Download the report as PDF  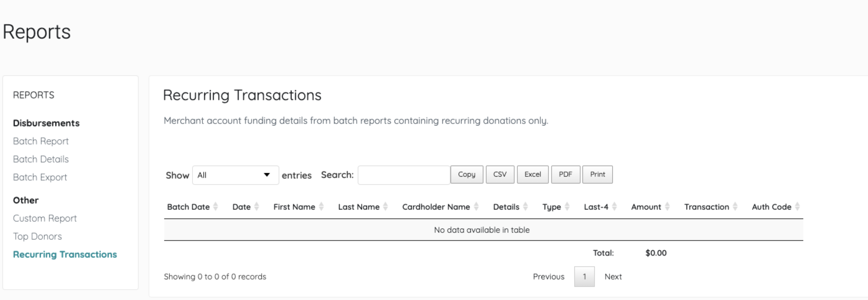click(565, 174)
